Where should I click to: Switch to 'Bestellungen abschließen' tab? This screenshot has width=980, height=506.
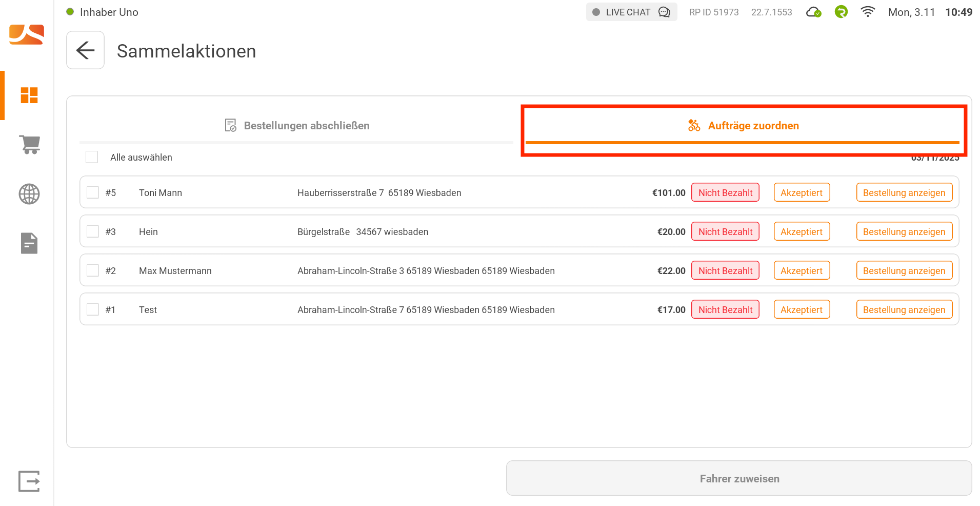297,126
